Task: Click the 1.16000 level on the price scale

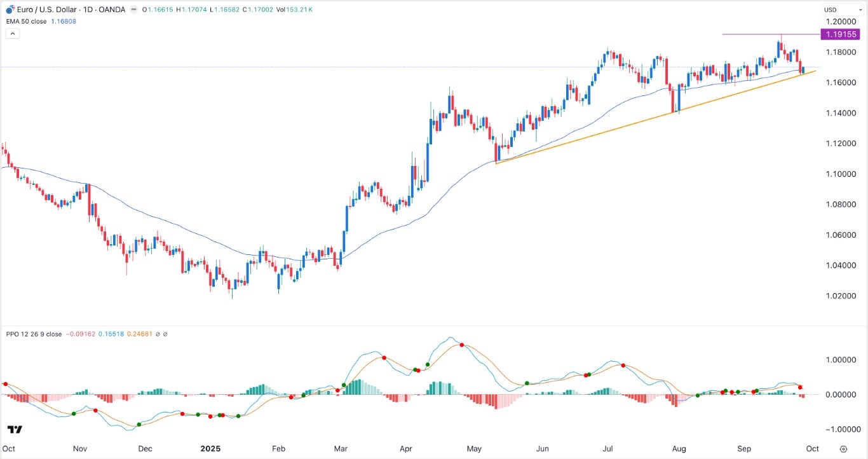Action: click(x=840, y=83)
